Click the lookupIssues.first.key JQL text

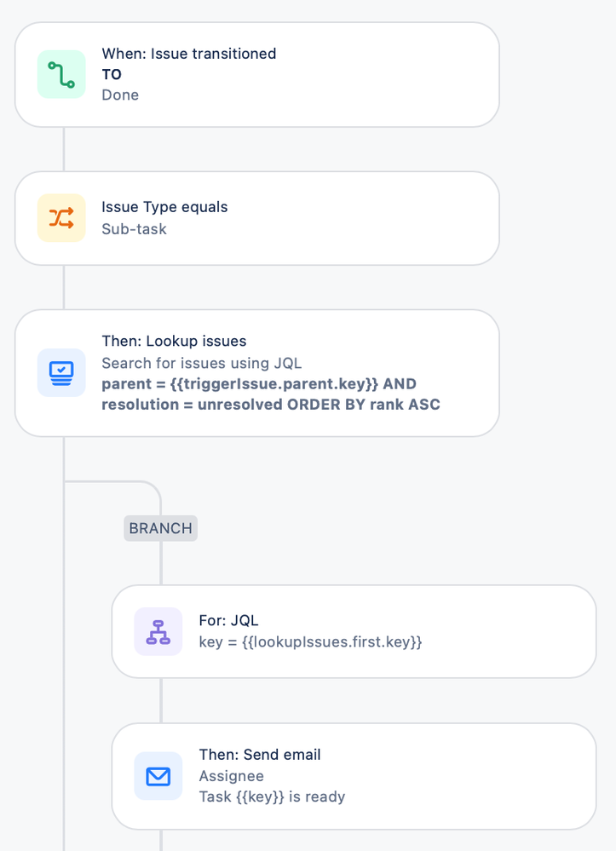coord(310,642)
